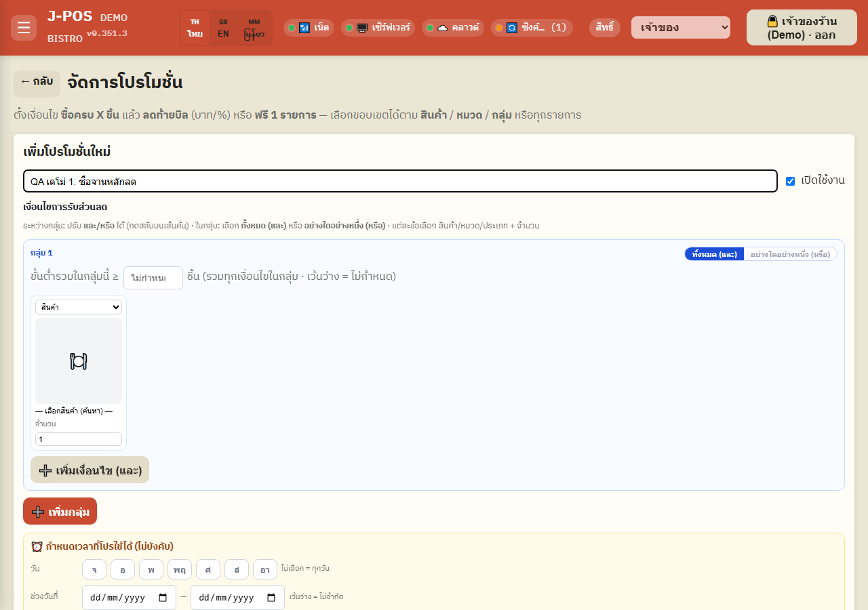Select ทั้งหมด (และ) group mode
Viewport: 868px width, 610px height.
[x=714, y=254]
